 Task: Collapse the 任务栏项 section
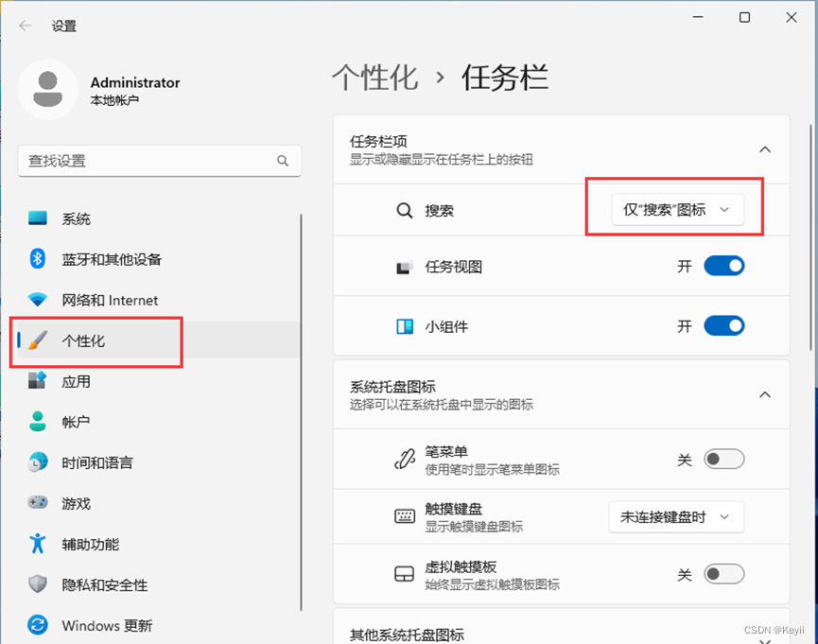tap(765, 148)
